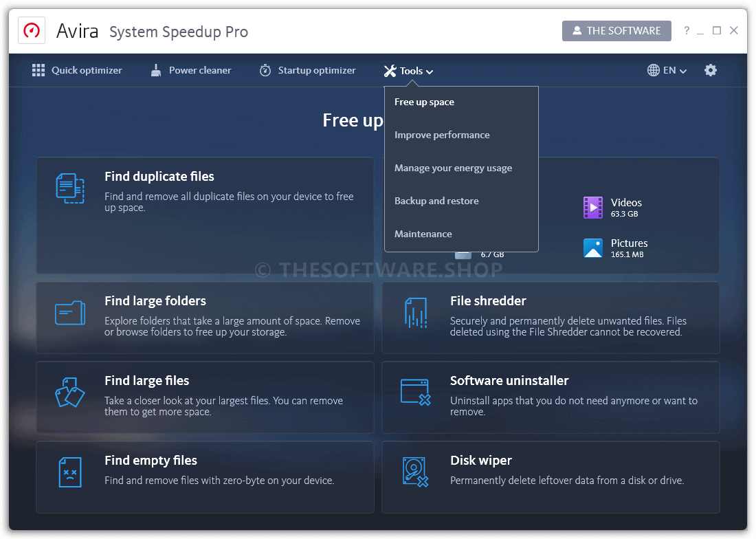
Task: Click the Videos film icon
Action: pos(593,208)
